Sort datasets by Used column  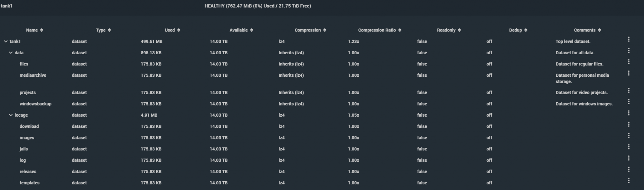(x=172, y=30)
